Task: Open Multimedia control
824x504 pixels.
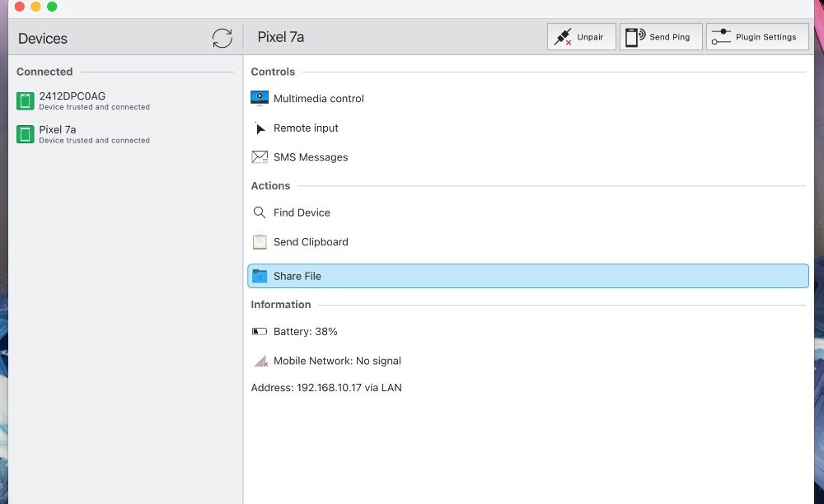Action: click(x=318, y=99)
